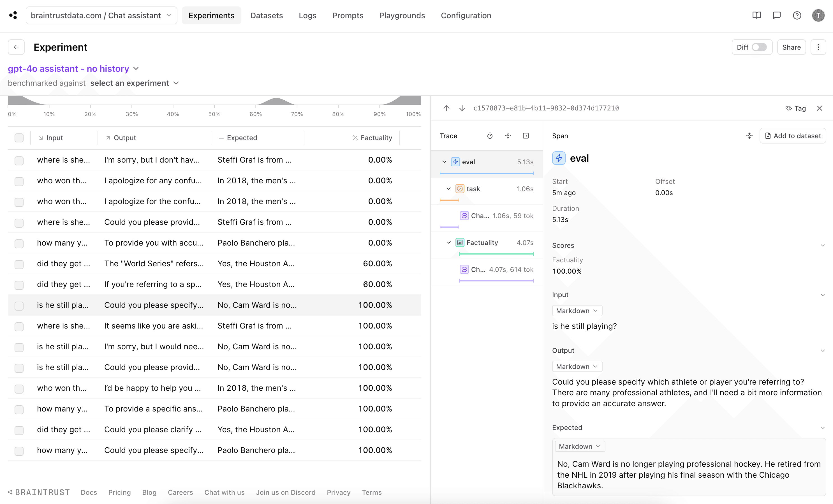Screen dimensions: 833x504
Task: Click the back arrow beside Experiment
Action: pyautogui.click(x=16, y=47)
